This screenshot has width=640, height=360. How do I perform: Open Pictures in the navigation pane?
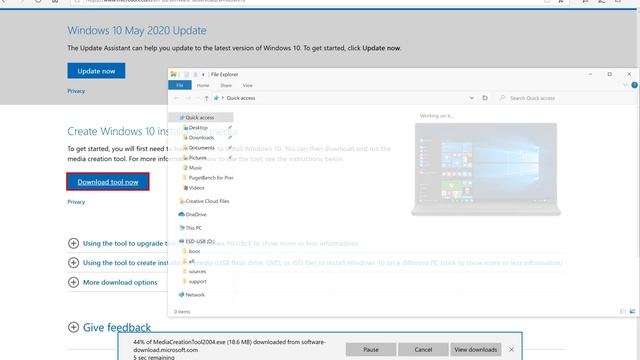click(x=198, y=158)
